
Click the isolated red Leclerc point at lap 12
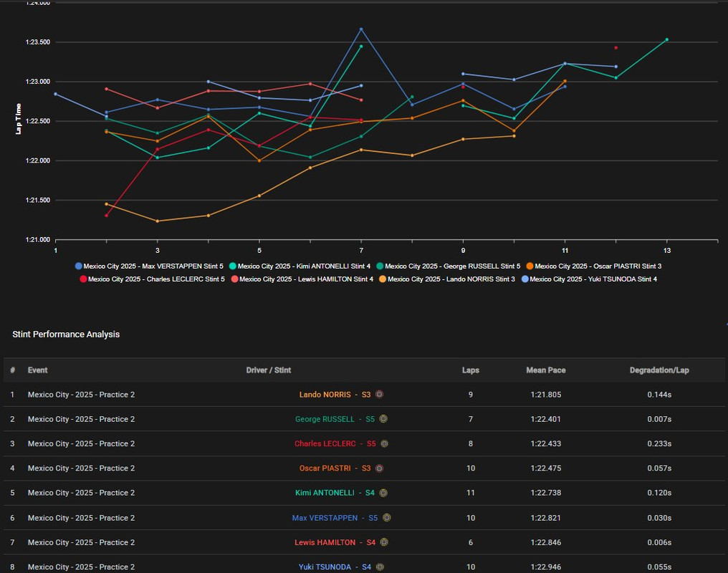(616, 48)
